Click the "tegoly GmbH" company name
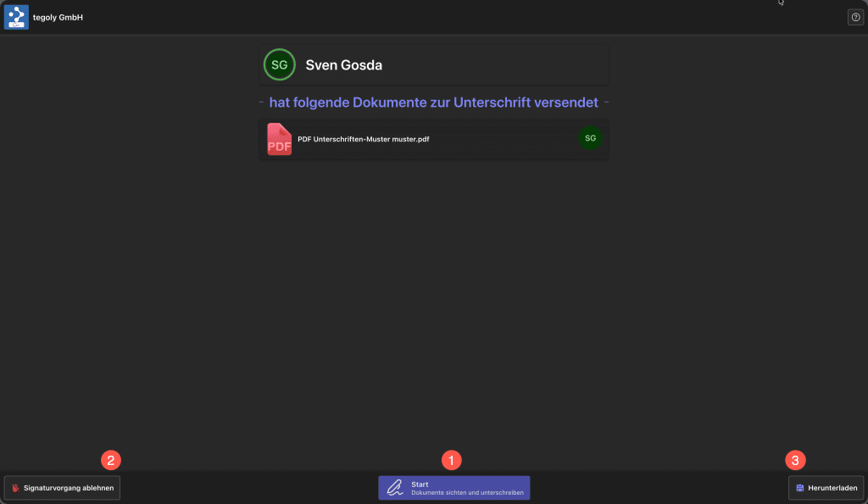 (x=58, y=17)
